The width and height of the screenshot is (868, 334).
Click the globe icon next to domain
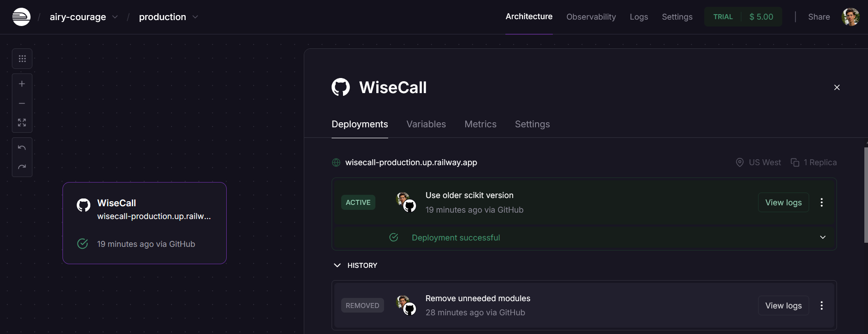[336, 162]
